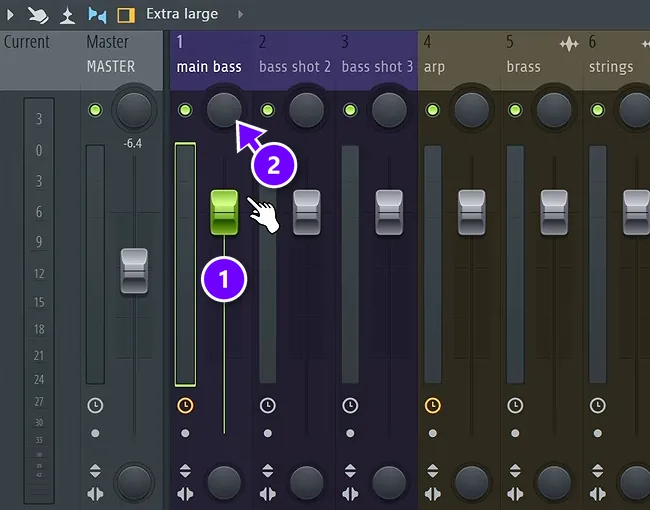Screen dimensions: 650x510
Task: Mute the arp track LED
Action: tap(432, 110)
